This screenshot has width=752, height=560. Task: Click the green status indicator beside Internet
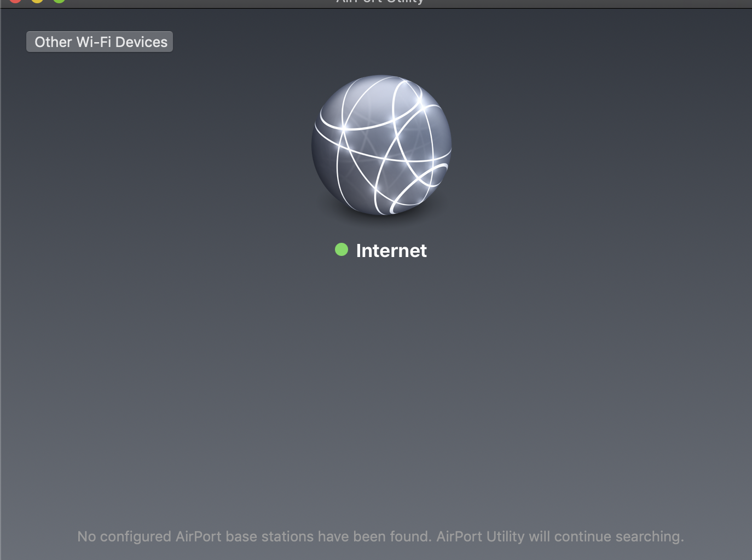click(x=342, y=249)
